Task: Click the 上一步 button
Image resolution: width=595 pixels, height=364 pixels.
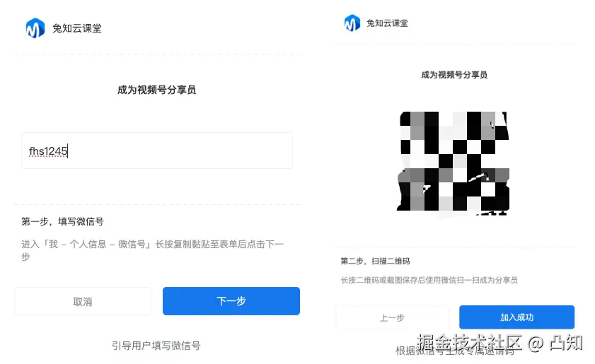Action: [392, 317]
